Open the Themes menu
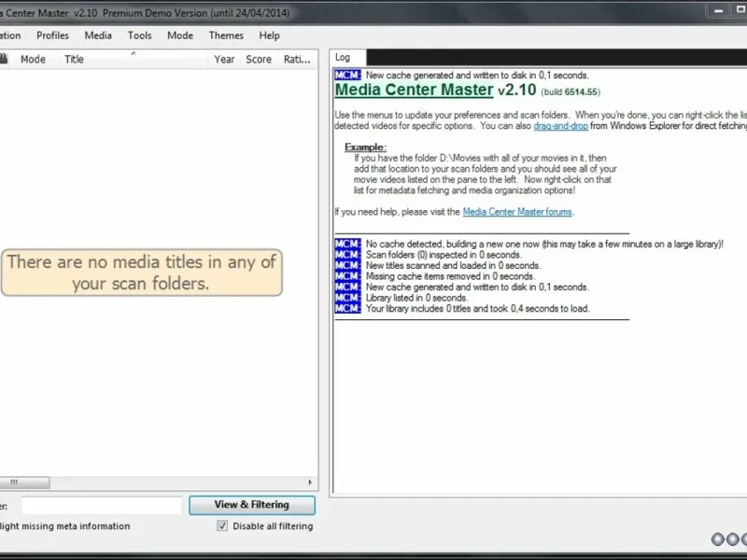The height and width of the screenshot is (560, 747). click(x=226, y=35)
